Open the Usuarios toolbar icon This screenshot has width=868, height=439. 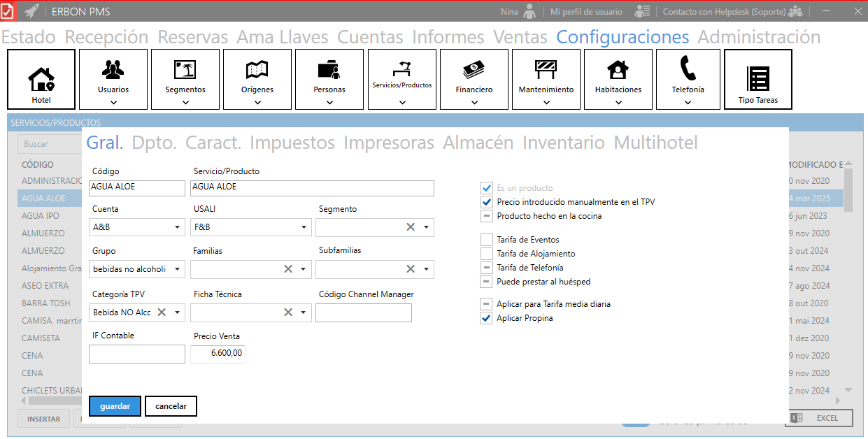tap(113, 70)
